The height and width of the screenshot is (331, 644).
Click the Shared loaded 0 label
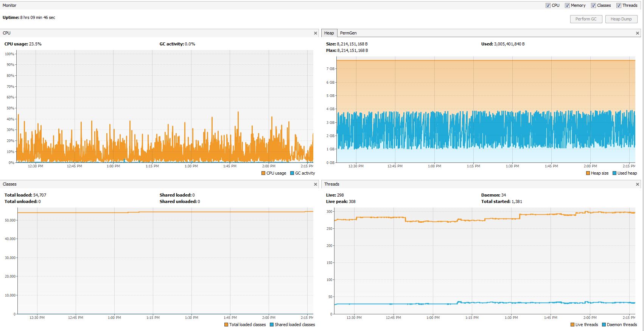tap(177, 195)
